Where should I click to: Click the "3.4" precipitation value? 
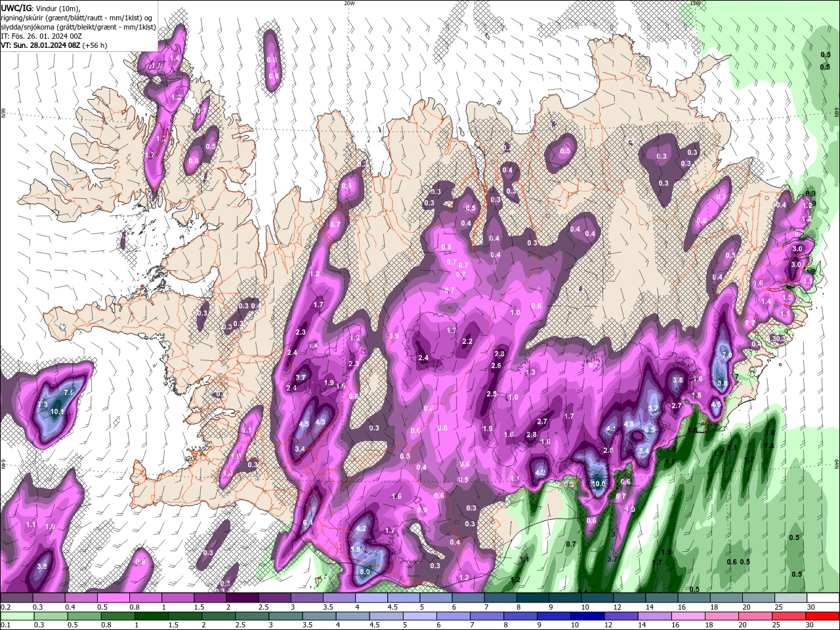pos(300,449)
